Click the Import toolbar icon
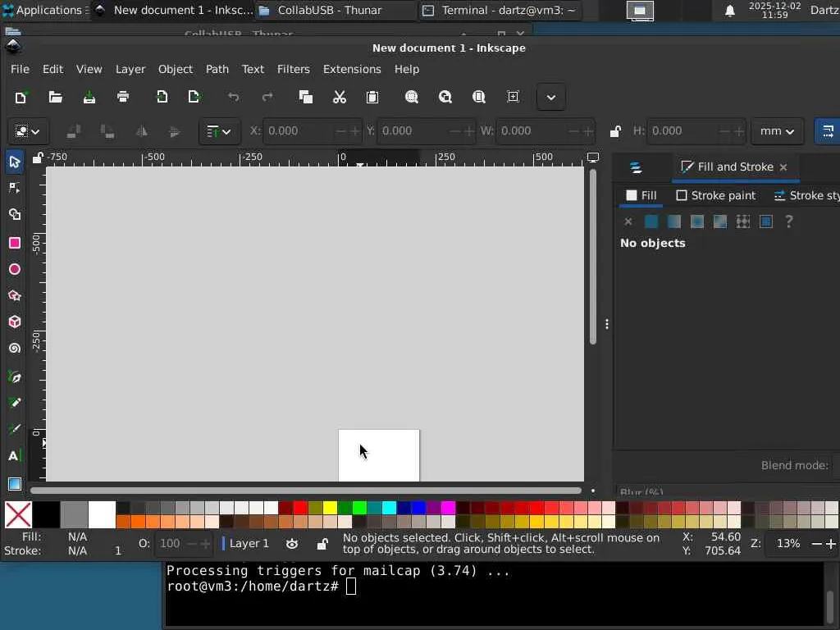This screenshot has width=840, height=630. click(x=162, y=97)
